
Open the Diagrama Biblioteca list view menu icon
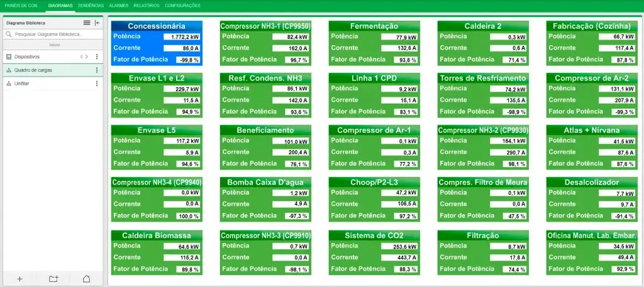point(87,23)
